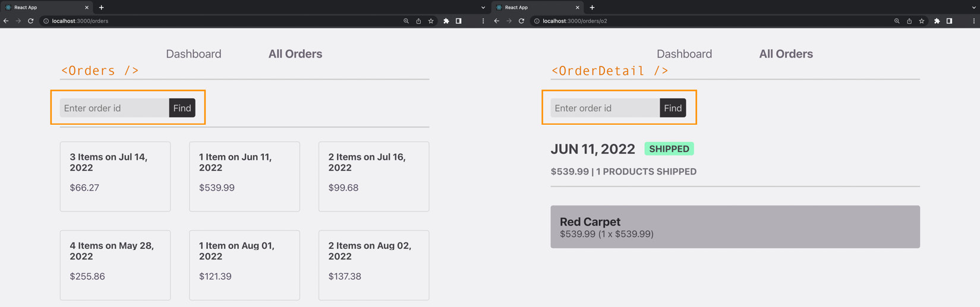Open tab search dropdown in right window
The width and height of the screenshot is (980, 307).
tap(974, 7)
